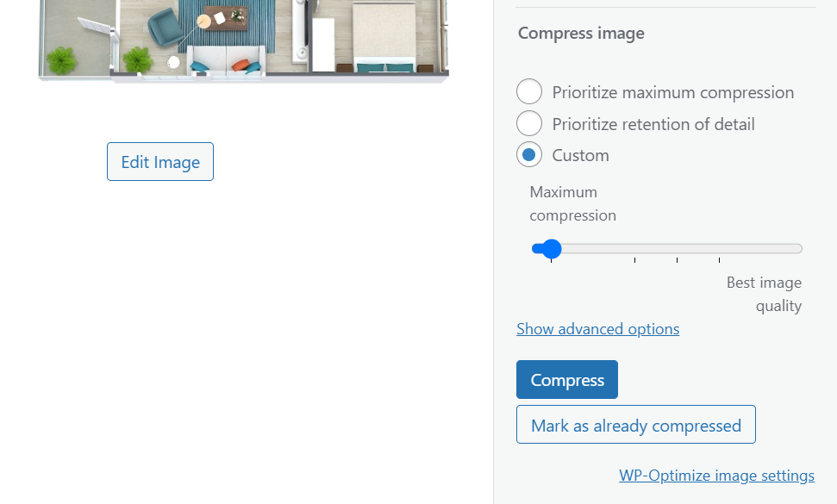837x504 pixels.
Task: Open the WP-Optimize image settings link
Action: 716,476
